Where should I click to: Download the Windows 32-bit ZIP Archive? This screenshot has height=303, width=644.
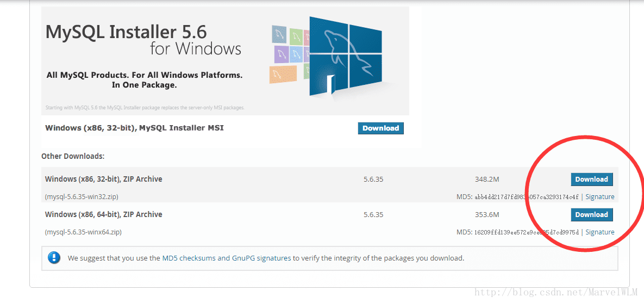(591, 180)
